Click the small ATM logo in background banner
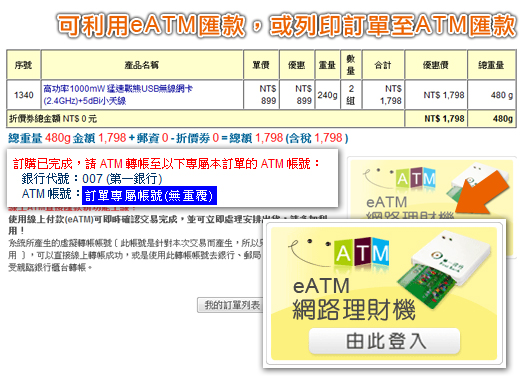 416,178
